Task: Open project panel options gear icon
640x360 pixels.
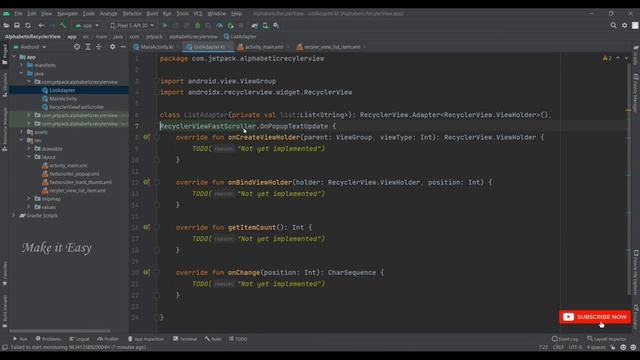Action: point(112,47)
